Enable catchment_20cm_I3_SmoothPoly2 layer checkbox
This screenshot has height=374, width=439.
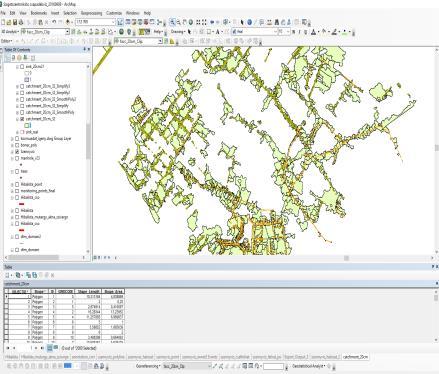coord(22,99)
